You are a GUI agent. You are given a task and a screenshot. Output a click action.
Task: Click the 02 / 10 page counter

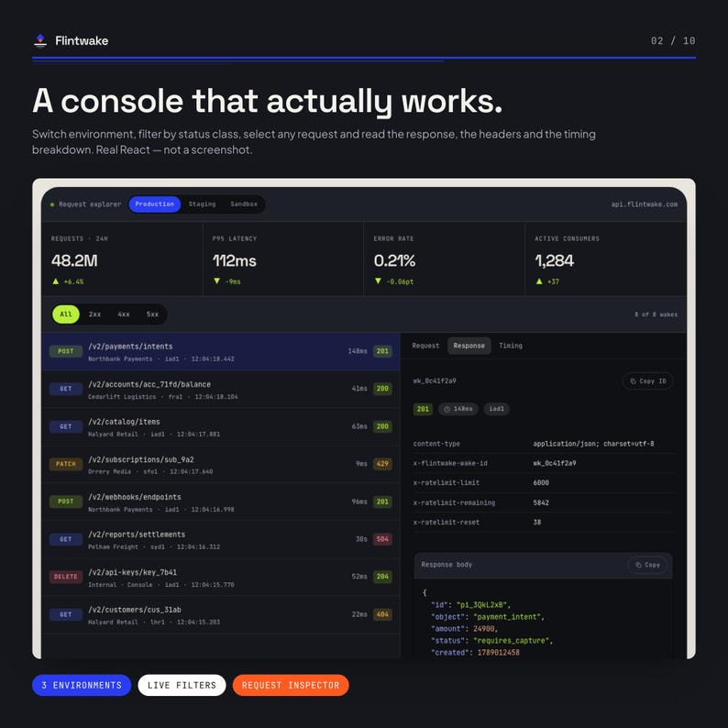click(673, 41)
